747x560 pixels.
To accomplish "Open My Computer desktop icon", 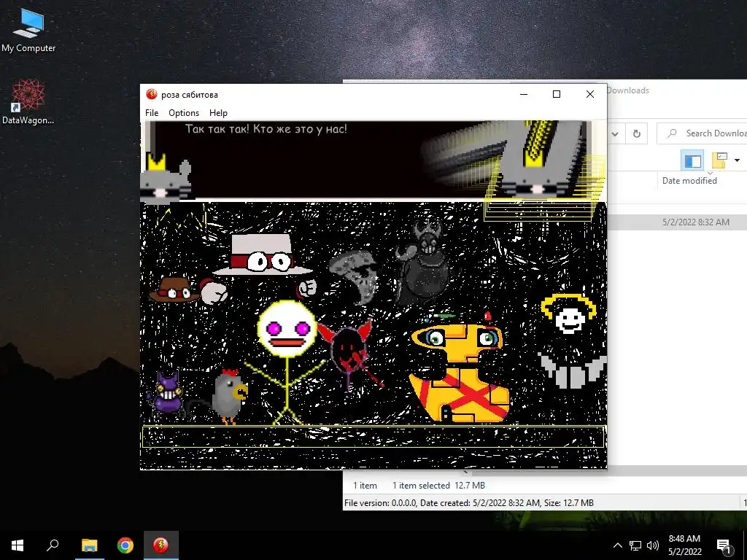I will pos(28,30).
